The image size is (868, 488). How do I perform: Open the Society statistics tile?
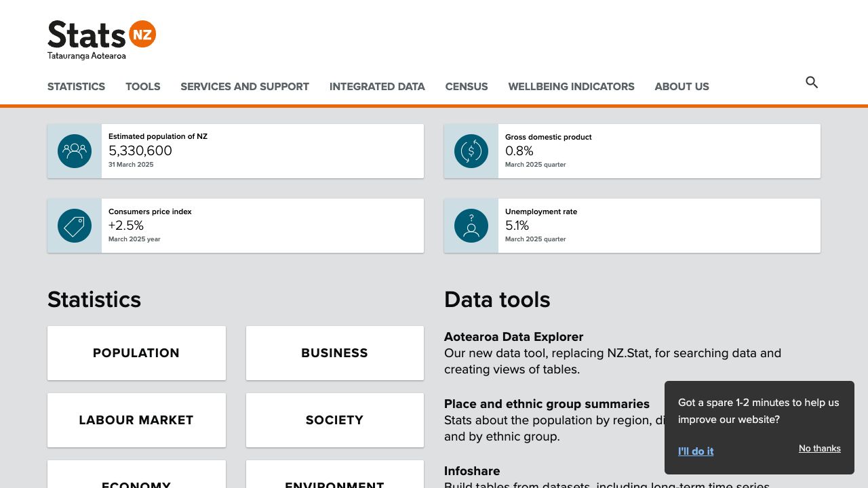335,420
